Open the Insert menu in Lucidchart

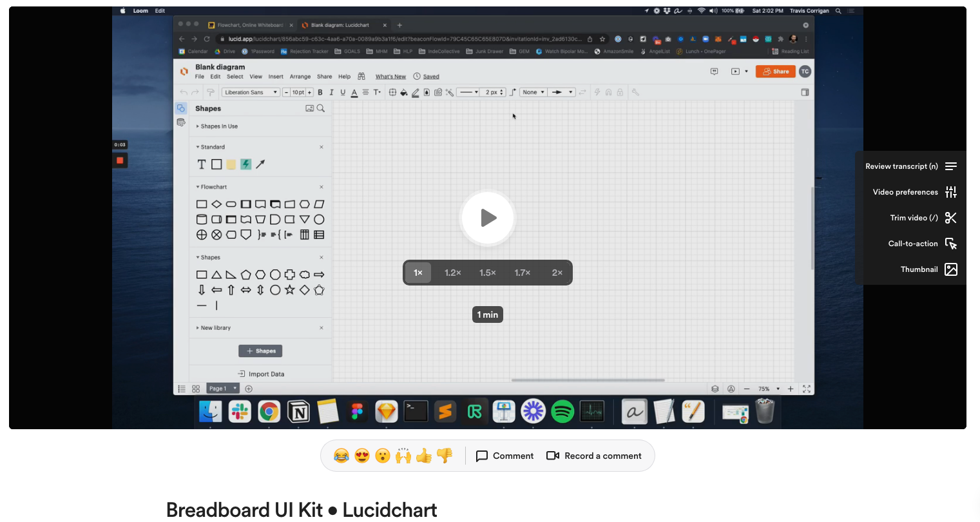point(276,77)
